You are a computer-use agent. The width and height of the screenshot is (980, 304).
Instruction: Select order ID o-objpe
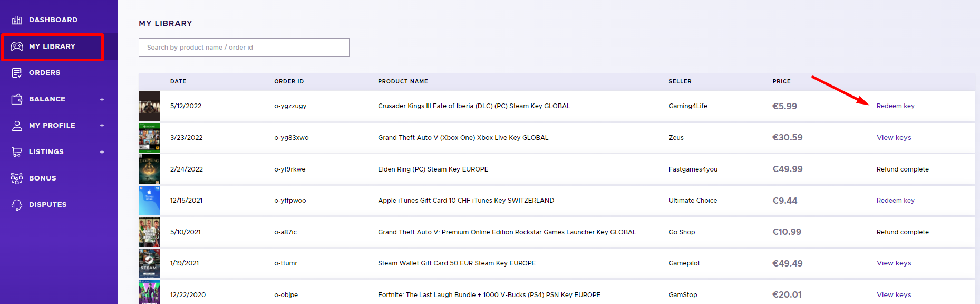coord(286,295)
